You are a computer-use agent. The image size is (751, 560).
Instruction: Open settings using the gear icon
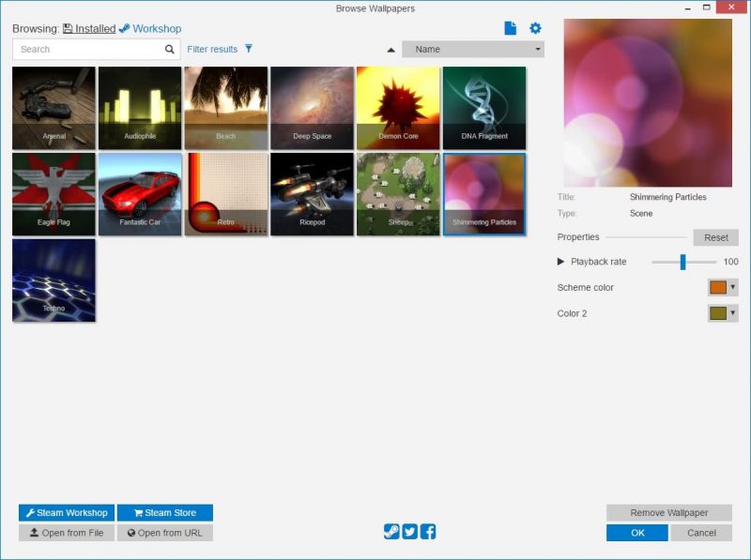point(535,28)
